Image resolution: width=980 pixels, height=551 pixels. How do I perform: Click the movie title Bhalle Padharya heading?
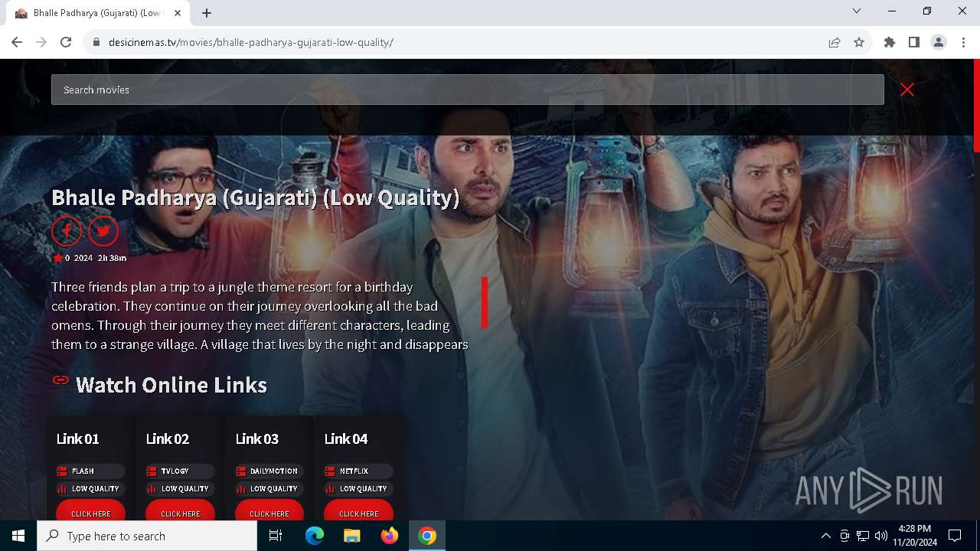coord(255,197)
